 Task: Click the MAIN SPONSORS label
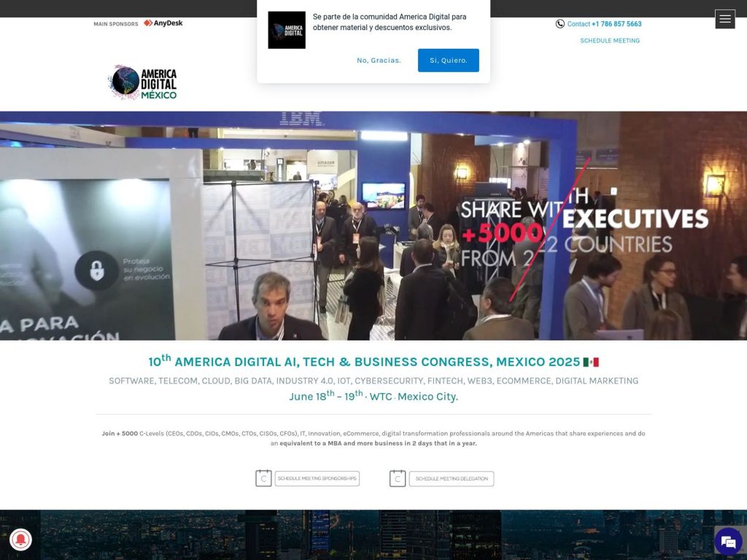click(115, 23)
